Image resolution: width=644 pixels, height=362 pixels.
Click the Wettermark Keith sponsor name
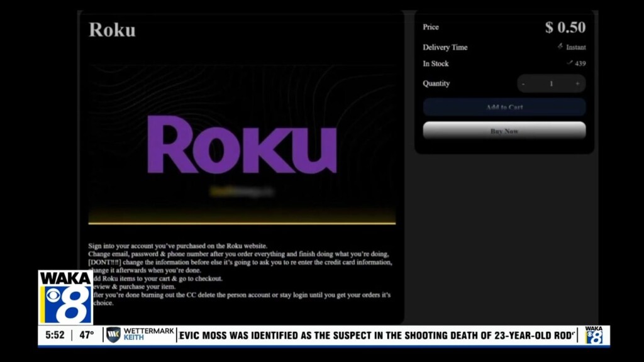(148, 334)
